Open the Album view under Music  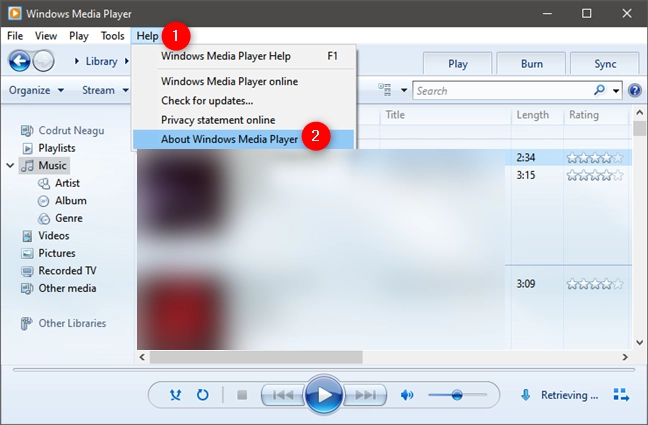pos(62,201)
